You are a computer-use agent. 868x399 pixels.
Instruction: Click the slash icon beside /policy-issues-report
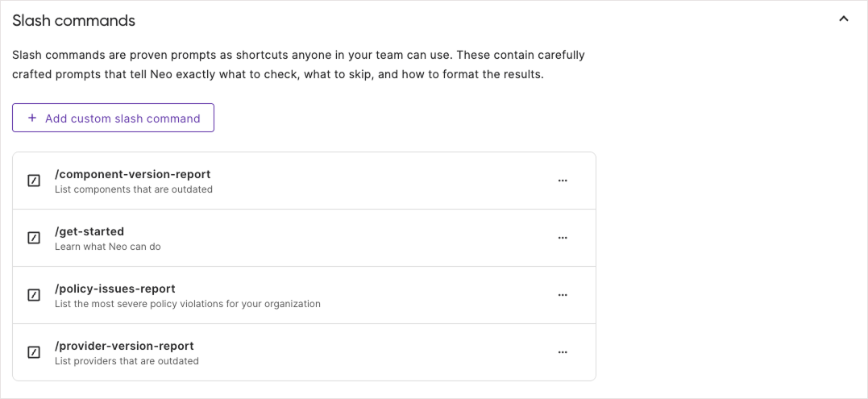coord(34,295)
